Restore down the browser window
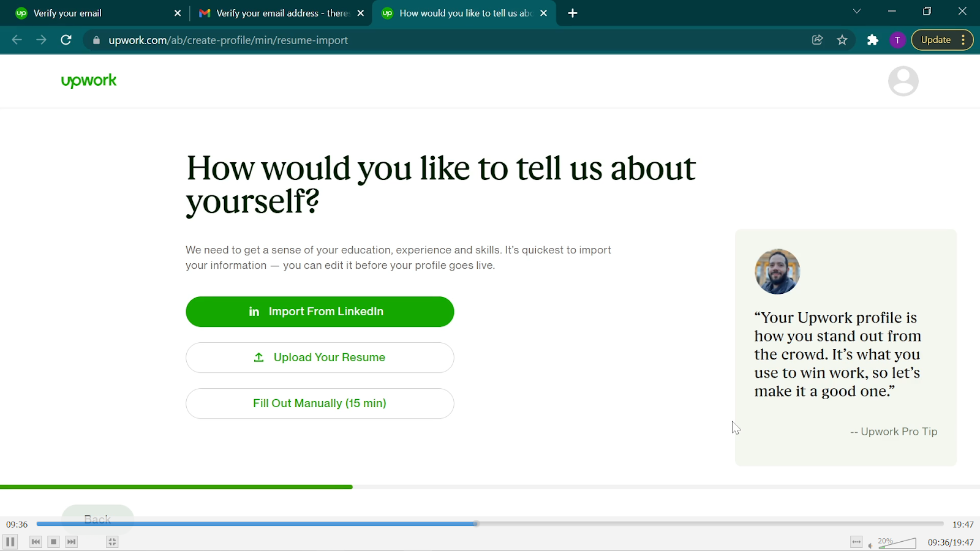This screenshot has width=980, height=551. (x=927, y=12)
